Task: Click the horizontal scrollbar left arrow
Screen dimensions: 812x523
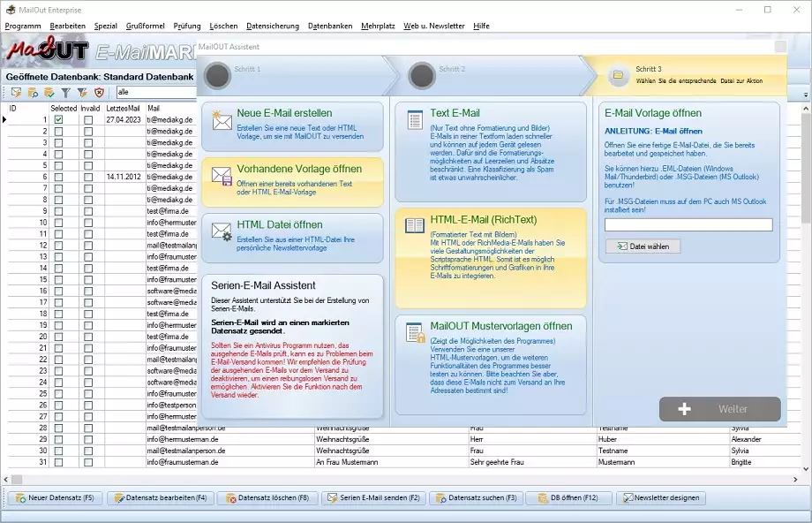Action: pos(5,480)
